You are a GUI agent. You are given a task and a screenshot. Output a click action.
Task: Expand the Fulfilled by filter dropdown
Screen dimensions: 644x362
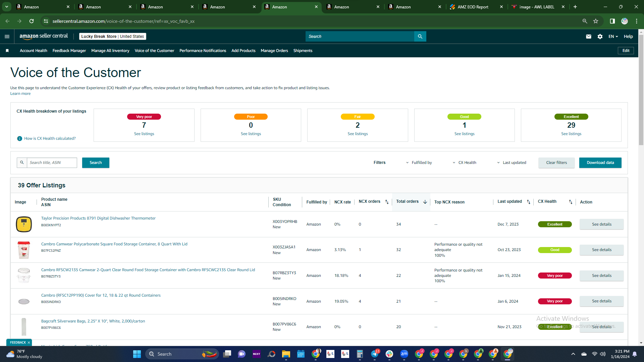pos(419,163)
